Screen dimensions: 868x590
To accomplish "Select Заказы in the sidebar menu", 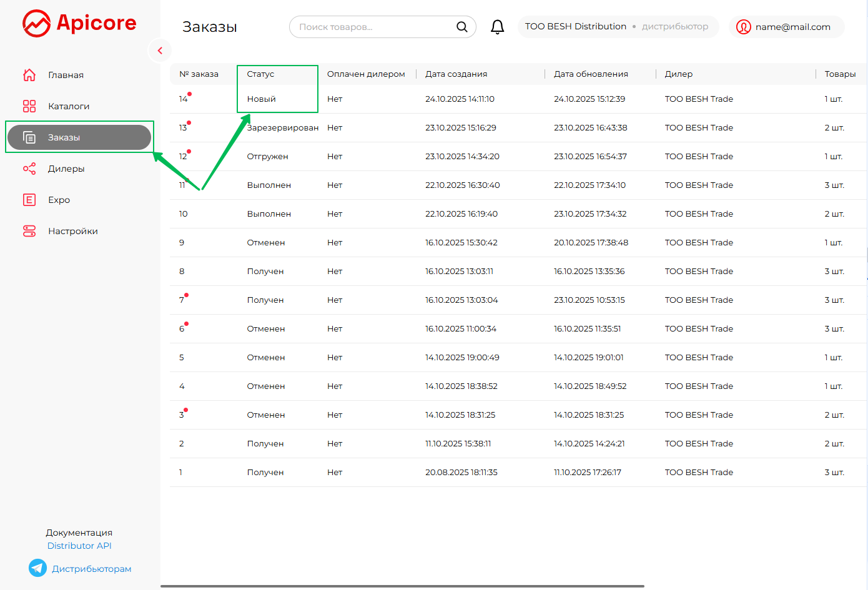I will (x=79, y=137).
